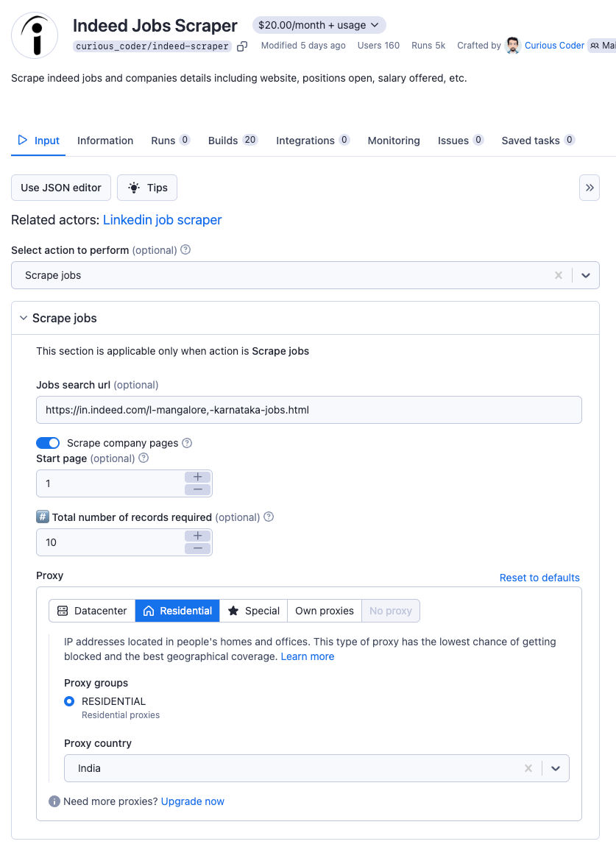Image resolution: width=616 pixels, height=844 pixels.
Task: Increment Start page with the plus stepper
Action: pos(197,477)
